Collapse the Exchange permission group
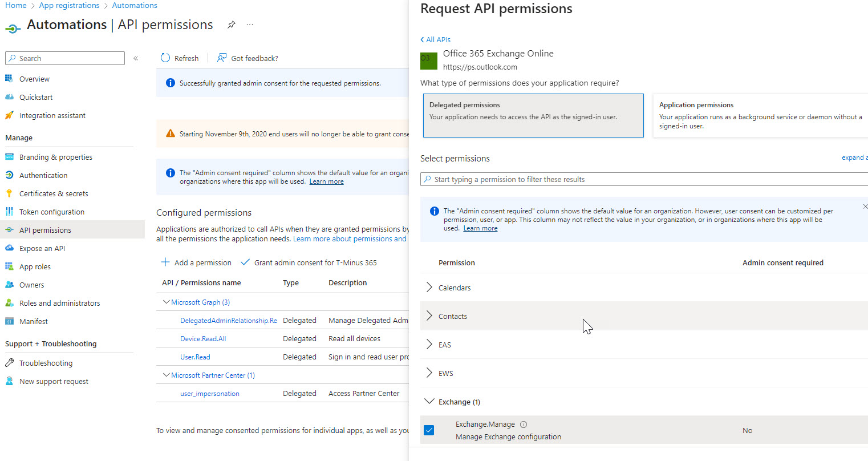 pyautogui.click(x=429, y=402)
